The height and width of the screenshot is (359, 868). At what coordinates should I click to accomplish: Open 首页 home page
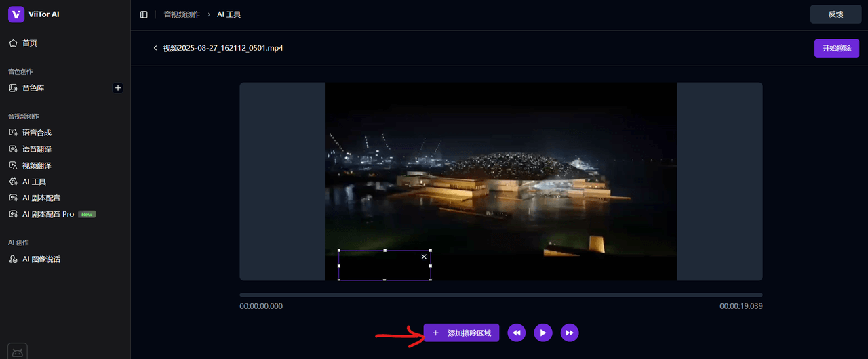(x=29, y=43)
